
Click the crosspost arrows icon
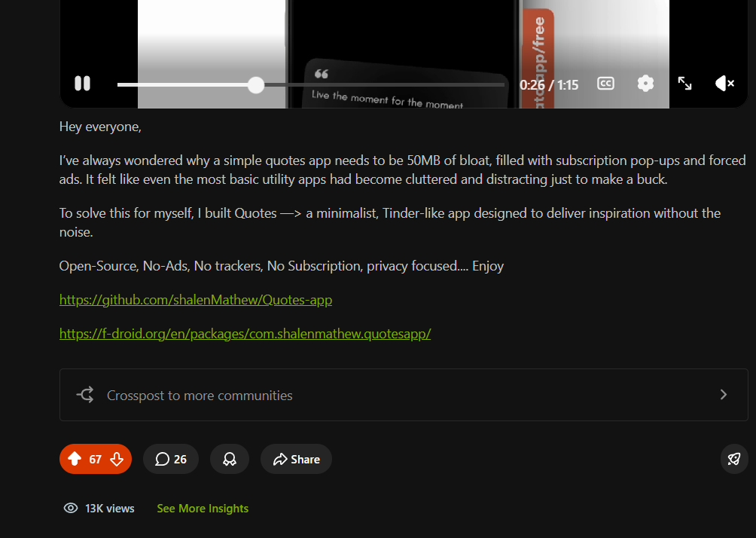coord(85,395)
